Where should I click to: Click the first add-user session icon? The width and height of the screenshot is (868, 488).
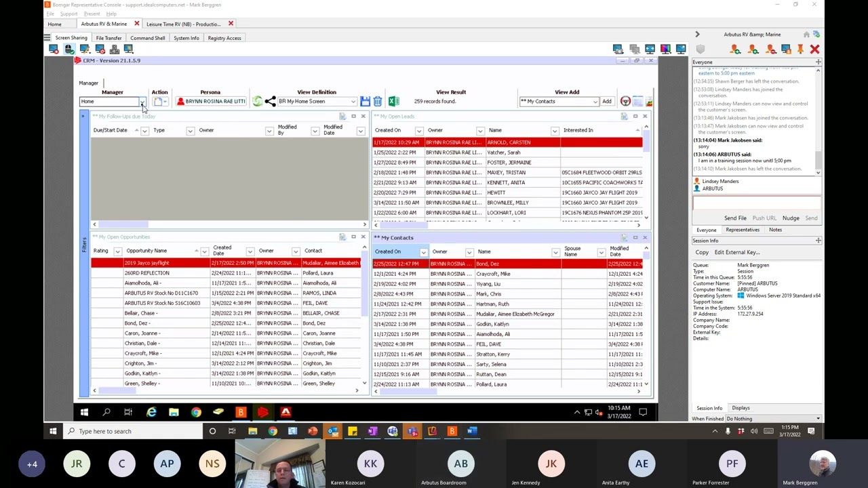click(x=735, y=49)
